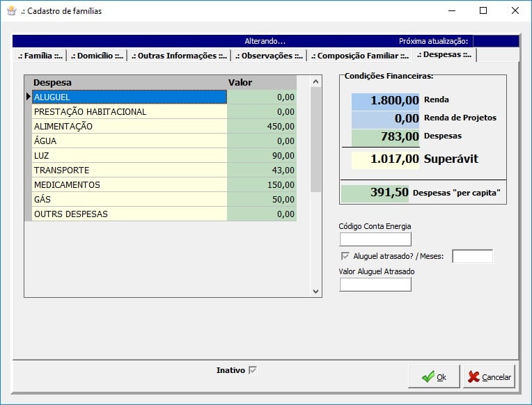Screen dimensions: 532x405
Task: Click the row pointer arrow beside ALUGUEL
Action: (28, 97)
